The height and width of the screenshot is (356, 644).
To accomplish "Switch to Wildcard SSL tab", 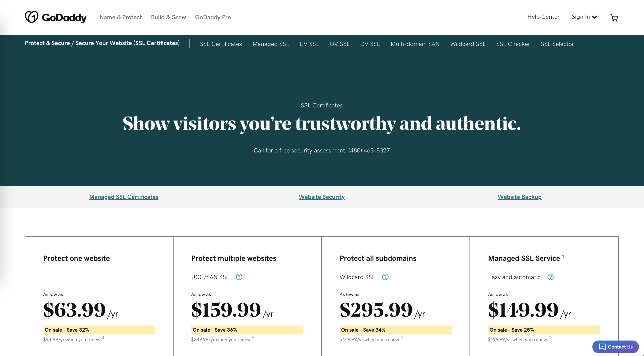I will [468, 44].
